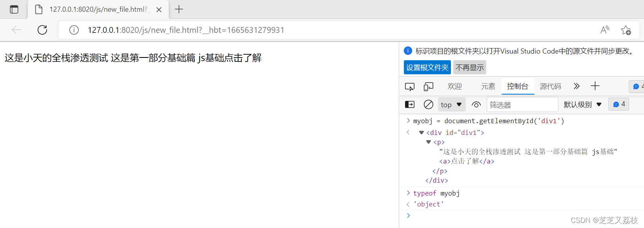Screen dimensions: 644x228
Task: Open a new browser tab
Action: [179, 9]
